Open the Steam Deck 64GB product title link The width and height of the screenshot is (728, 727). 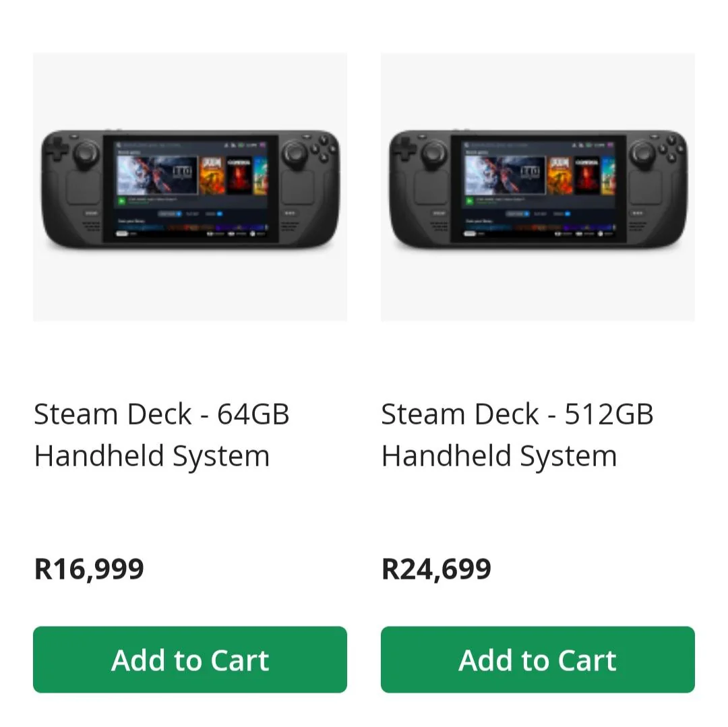click(x=162, y=434)
